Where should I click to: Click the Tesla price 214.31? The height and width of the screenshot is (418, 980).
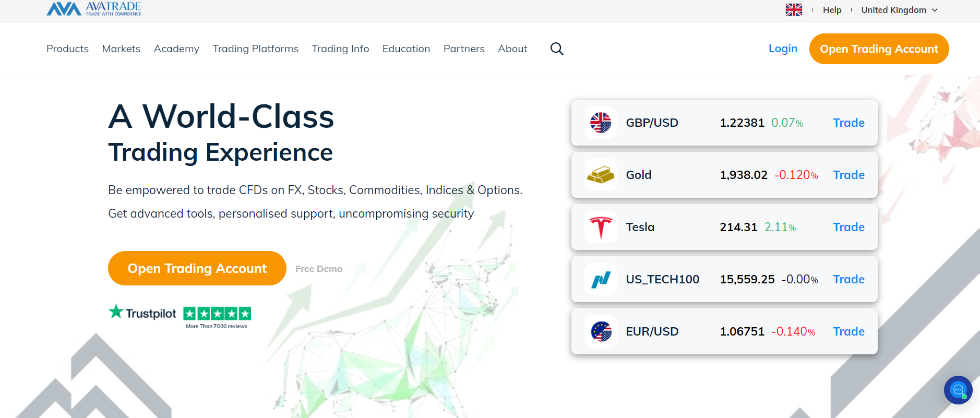(x=738, y=227)
